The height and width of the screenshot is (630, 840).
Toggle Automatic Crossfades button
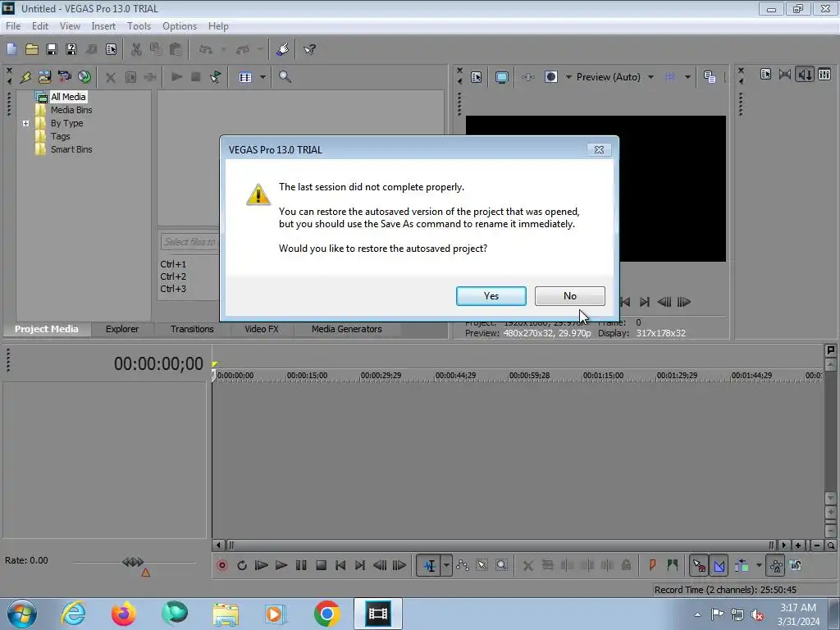[719, 565]
